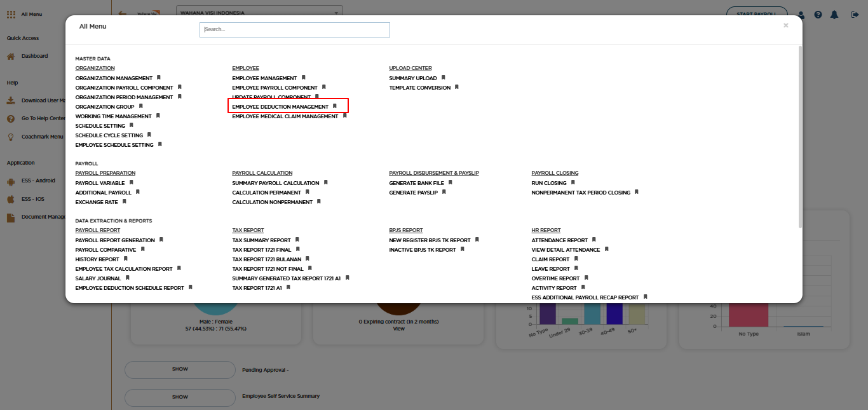Open the help question mark icon
868x410 pixels.
[818, 14]
